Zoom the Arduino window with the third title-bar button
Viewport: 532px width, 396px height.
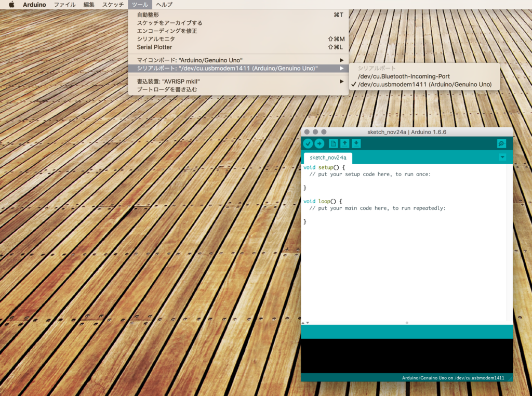click(324, 132)
